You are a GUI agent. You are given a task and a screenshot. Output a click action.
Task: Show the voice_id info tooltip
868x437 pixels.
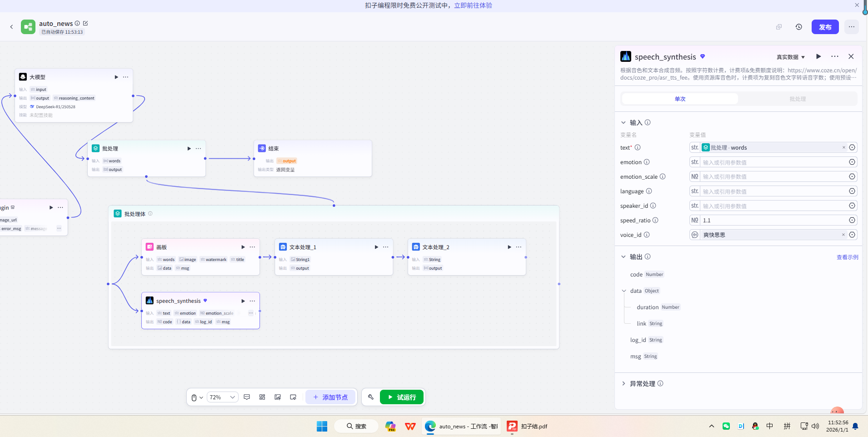click(x=647, y=235)
